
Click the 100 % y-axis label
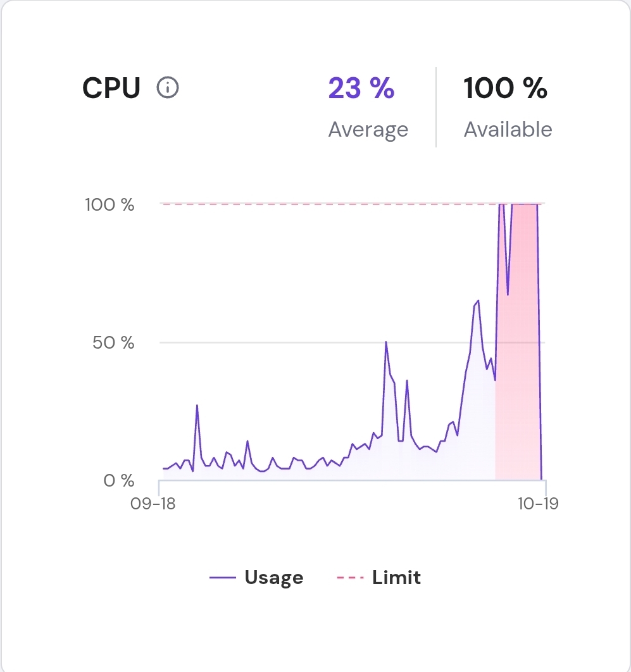coord(110,204)
